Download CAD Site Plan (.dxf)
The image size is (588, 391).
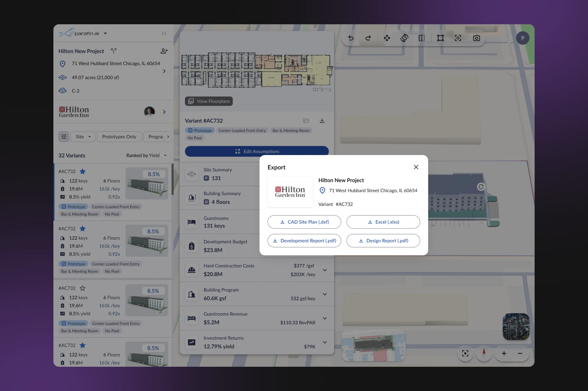point(304,222)
